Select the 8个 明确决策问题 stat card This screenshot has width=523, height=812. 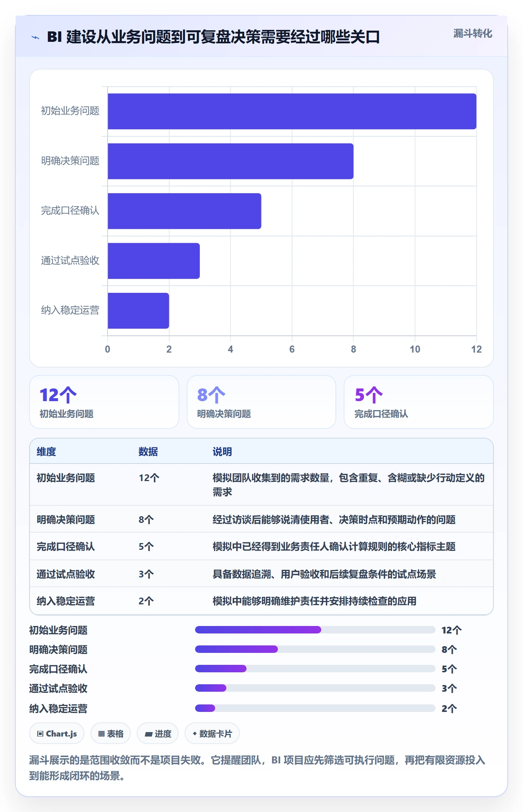tap(261, 402)
